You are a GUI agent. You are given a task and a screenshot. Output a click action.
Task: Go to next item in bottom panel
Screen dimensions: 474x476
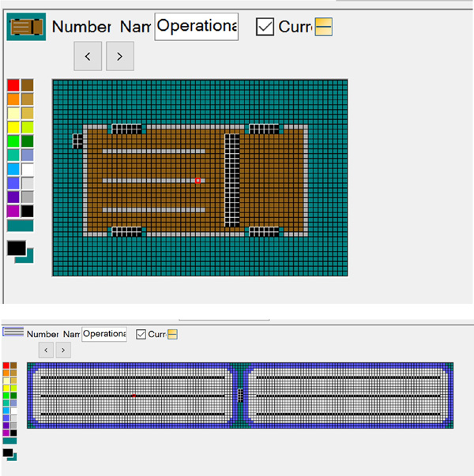[x=63, y=350]
